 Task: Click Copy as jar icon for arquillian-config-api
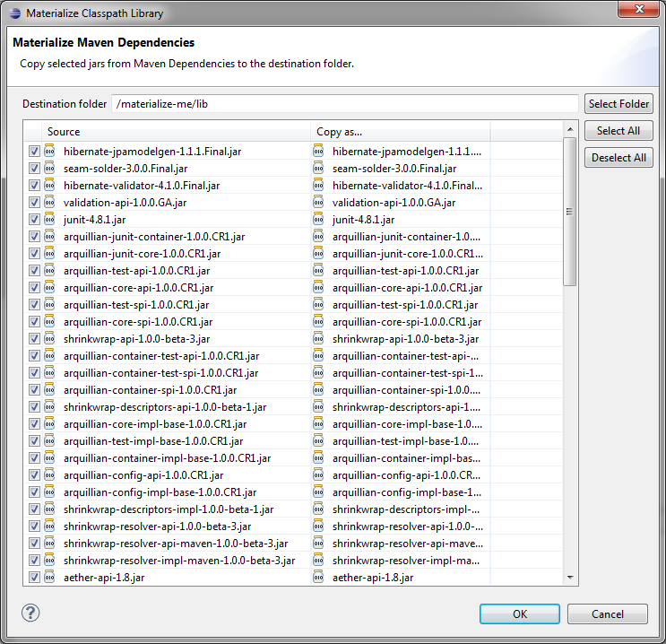tap(318, 474)
